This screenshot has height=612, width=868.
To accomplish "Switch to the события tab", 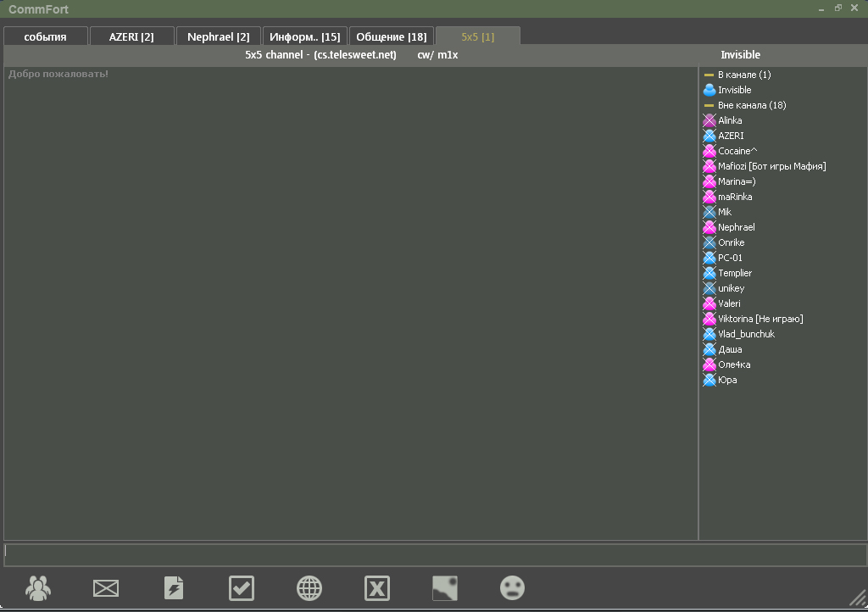I will click(46, 36).
